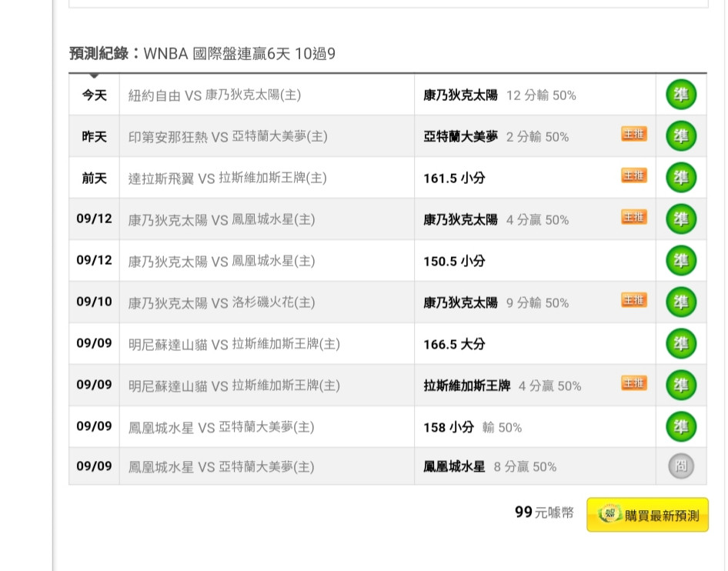The image size is (728, 571).
Task: Click prediction 150.5 小分
Action: click(x=454, y=261)
